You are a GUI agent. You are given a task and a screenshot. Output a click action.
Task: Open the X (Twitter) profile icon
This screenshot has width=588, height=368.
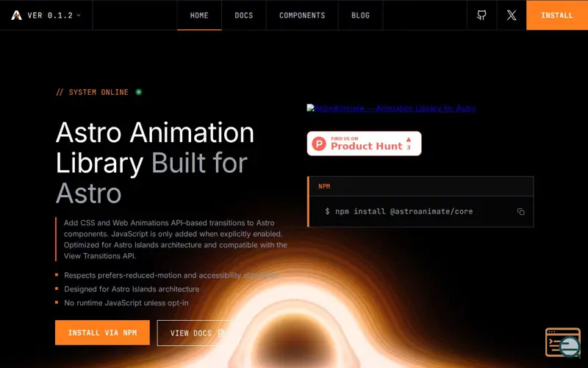coord(512,15)
